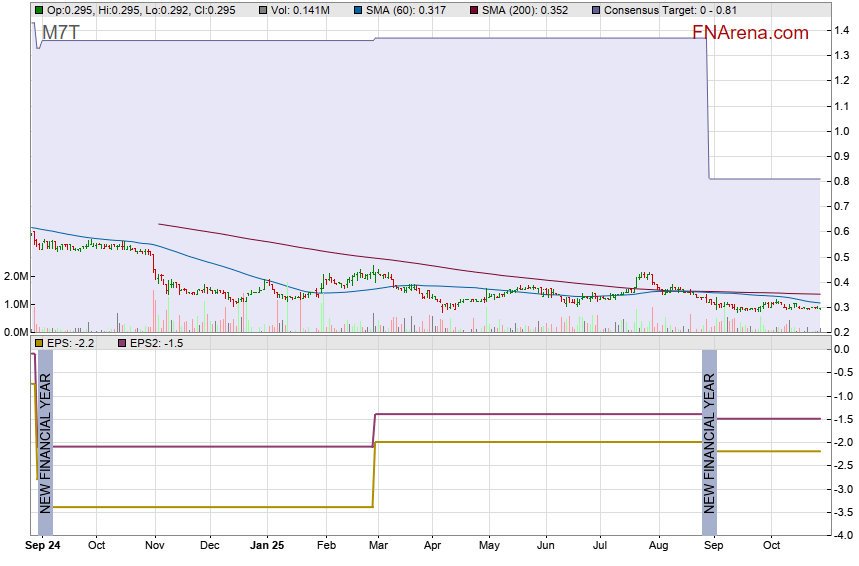Viewport: 859px width, 566px height.
Task: Click the gold EPS legend swatch
Action: point(39,343)
